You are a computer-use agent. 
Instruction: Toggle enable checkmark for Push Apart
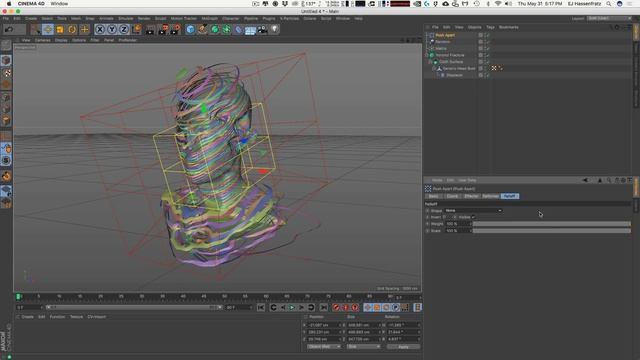[x=487, y=36]
